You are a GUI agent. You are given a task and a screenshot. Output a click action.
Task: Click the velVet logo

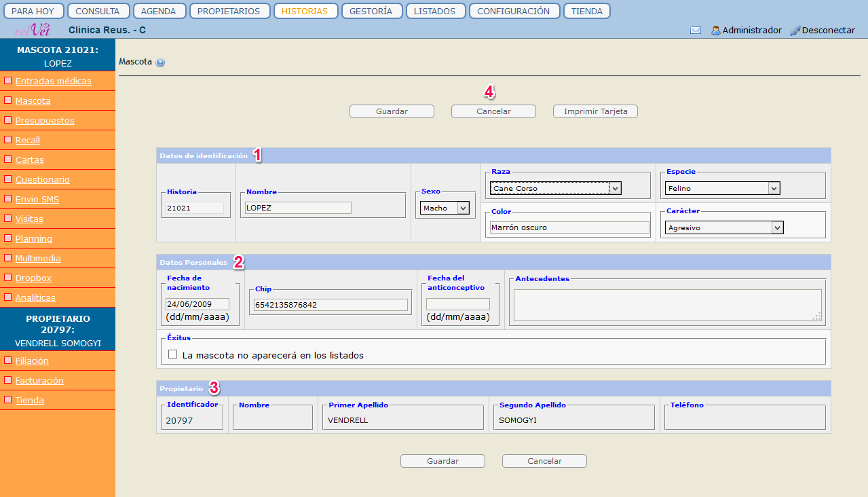point(33,30)
